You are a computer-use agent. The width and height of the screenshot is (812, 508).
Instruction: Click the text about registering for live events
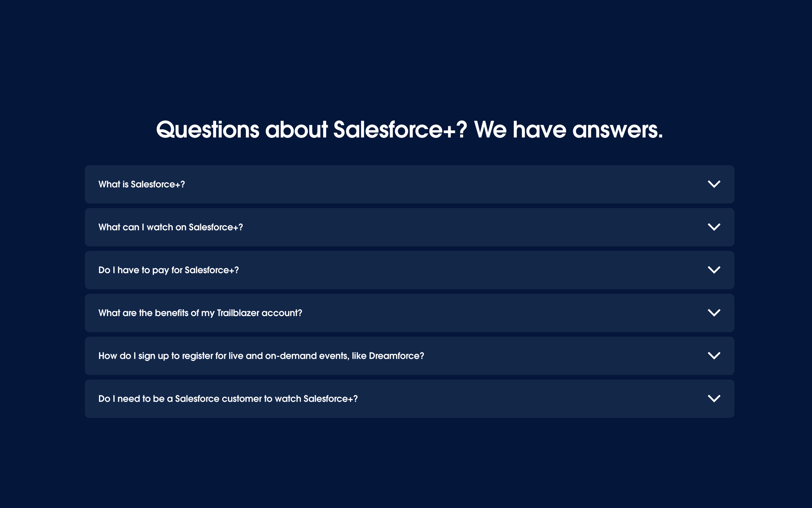coord(261,356)
